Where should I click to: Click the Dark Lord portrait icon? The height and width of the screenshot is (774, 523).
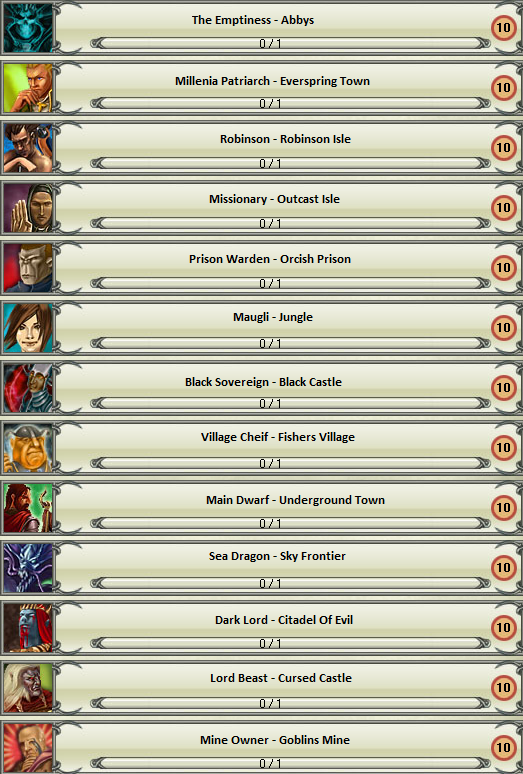pos(28,627)
